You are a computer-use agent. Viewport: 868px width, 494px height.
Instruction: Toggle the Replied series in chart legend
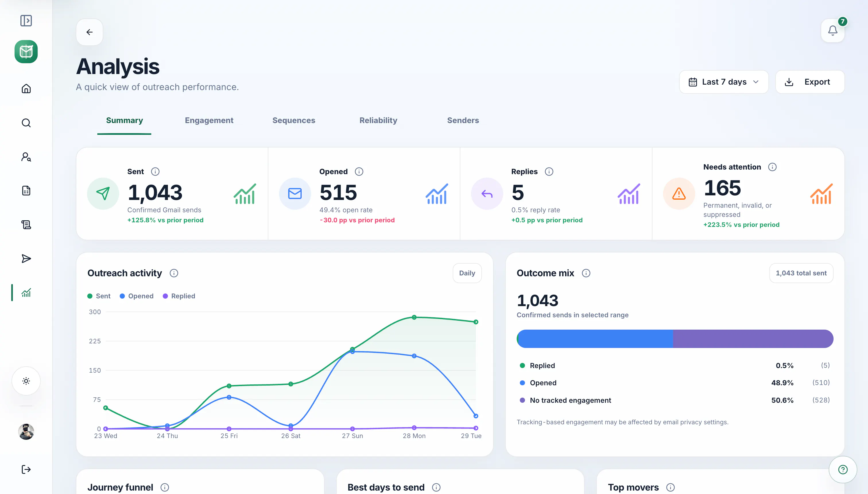(x=179, y=296)
